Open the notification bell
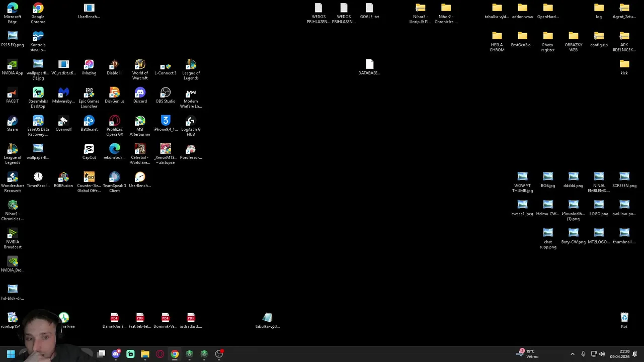This screenshot has width=644, height=362. (635, 354)
